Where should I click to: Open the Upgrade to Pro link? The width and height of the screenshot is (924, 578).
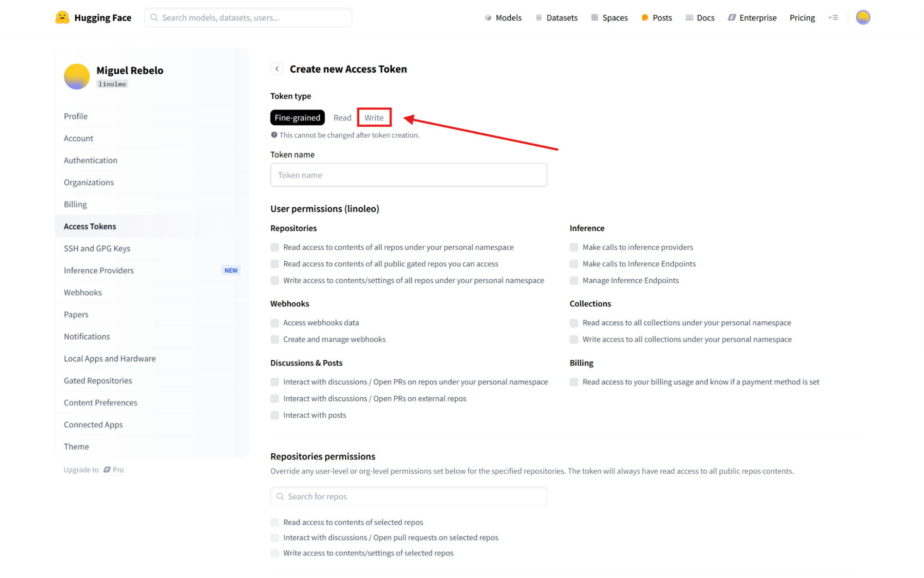click(93, 470)
